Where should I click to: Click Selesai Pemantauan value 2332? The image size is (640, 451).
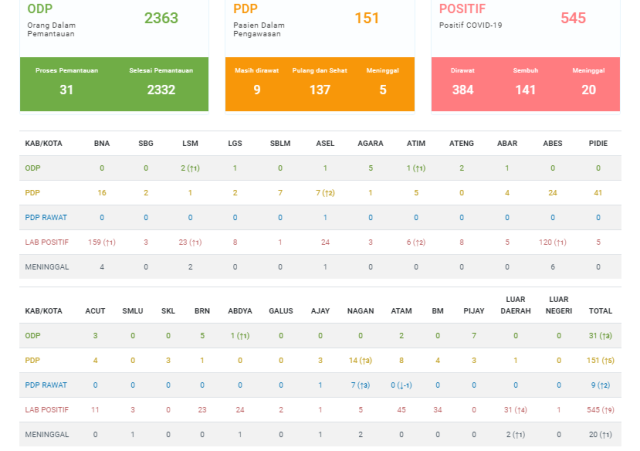(161, 90)
